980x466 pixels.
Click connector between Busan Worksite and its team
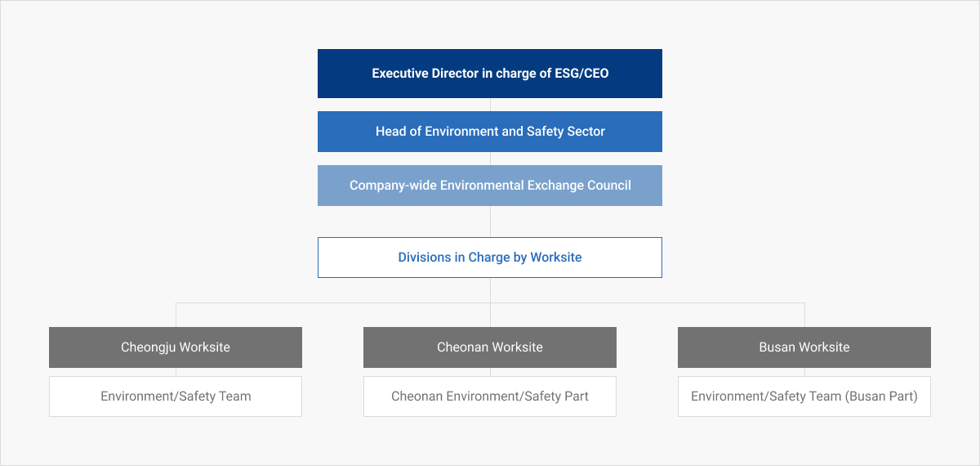tap(804, 372)
